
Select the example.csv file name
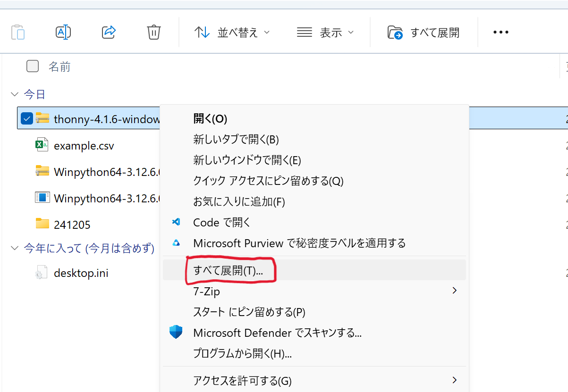84,145
